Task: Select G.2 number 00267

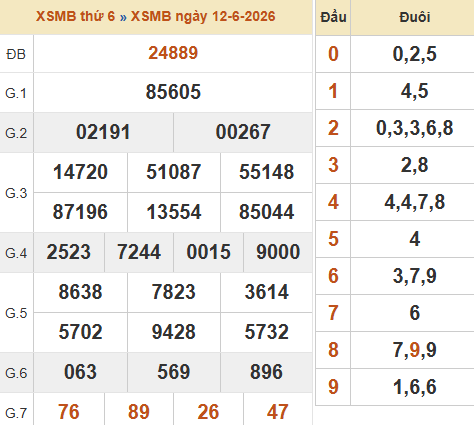Action: coord(243,132)
